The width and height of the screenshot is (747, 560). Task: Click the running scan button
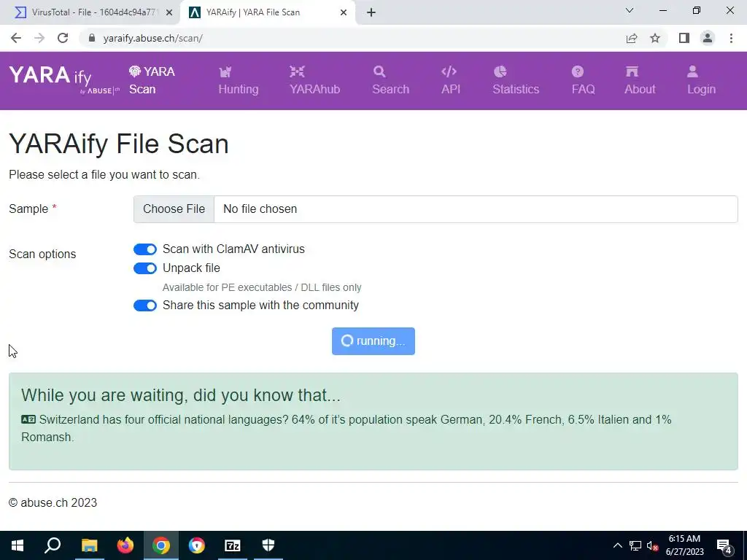click(x=373, y=341)
